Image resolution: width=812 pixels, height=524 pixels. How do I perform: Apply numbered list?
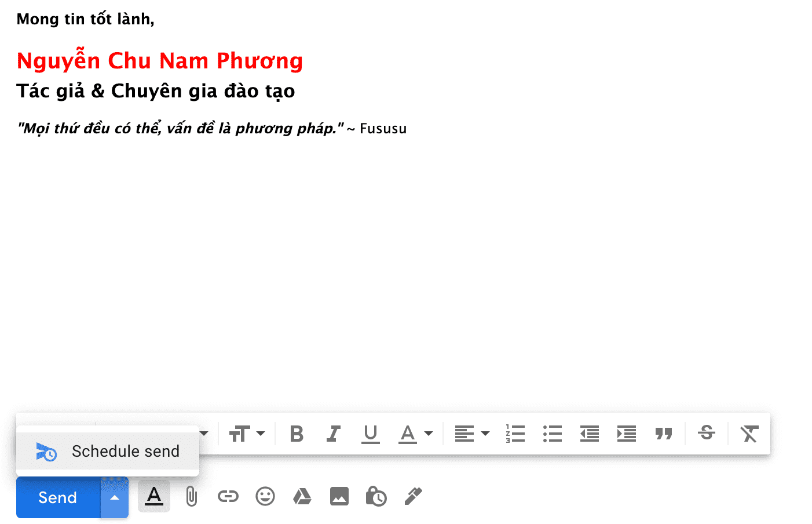tap(515, 434)
